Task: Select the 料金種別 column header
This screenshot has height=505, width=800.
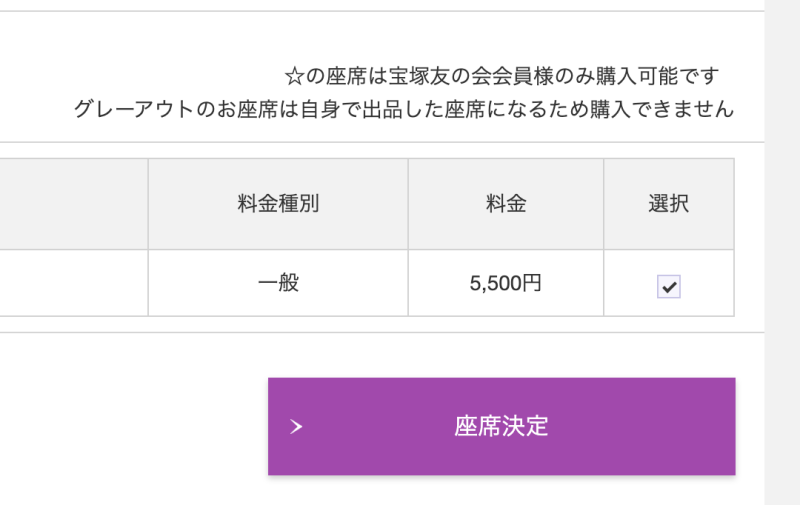Action: 278,204
